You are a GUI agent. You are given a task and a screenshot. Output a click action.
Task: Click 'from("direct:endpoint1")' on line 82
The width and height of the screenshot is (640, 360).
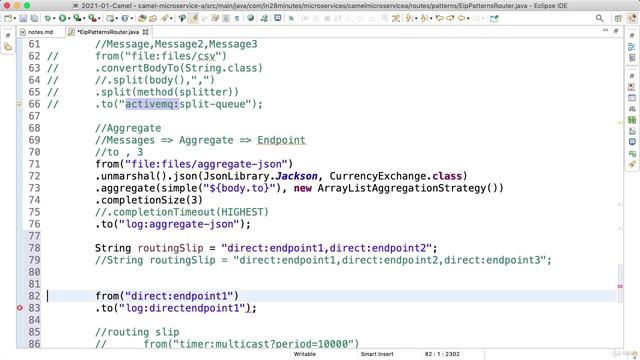[x=167, y=296]
